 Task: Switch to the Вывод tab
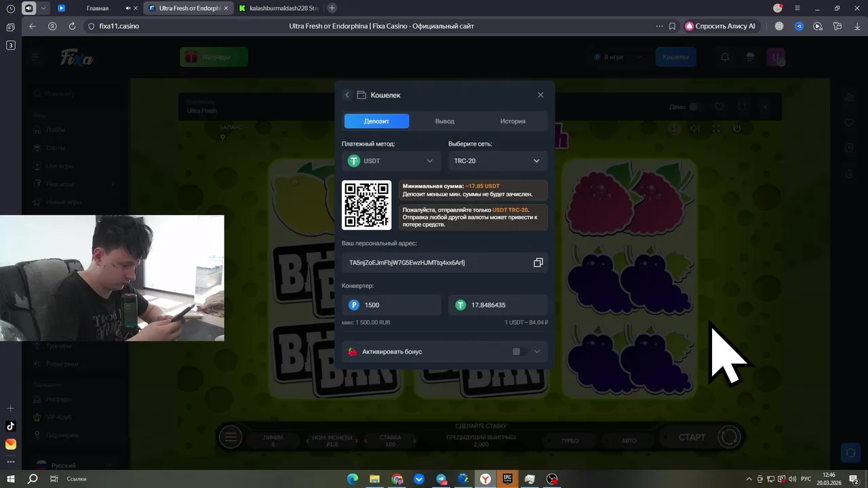coord(445,121)
